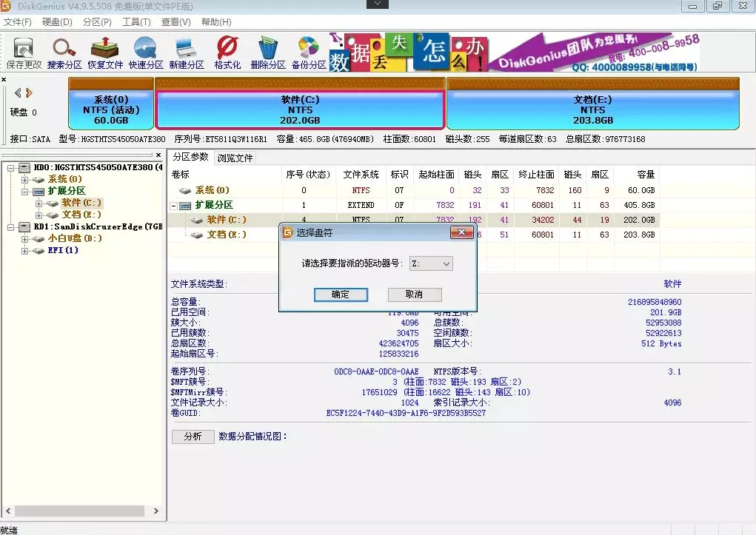756x535 pixels.
Task: Expand the 系统(0) partition tree node
Action: click(24, 180)
